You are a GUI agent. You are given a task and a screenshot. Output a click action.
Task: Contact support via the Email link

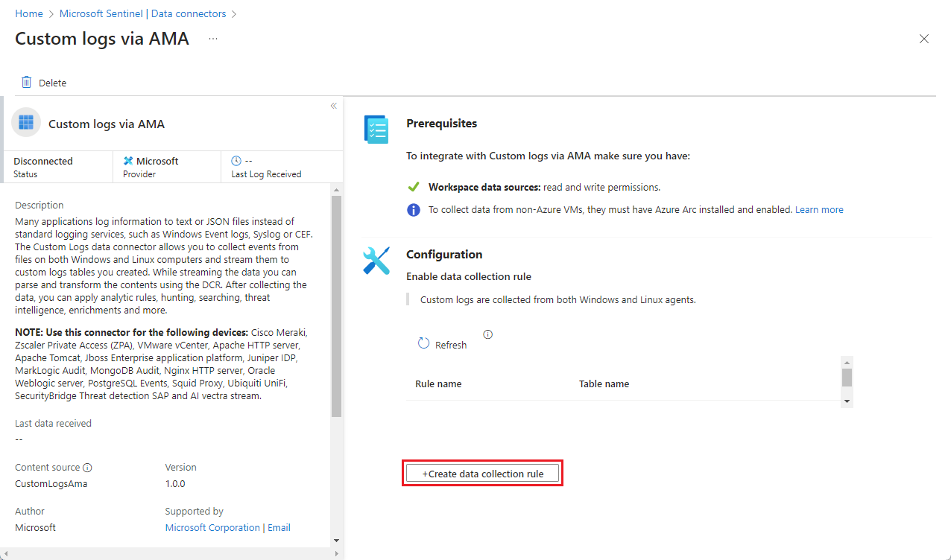(279, 527)
